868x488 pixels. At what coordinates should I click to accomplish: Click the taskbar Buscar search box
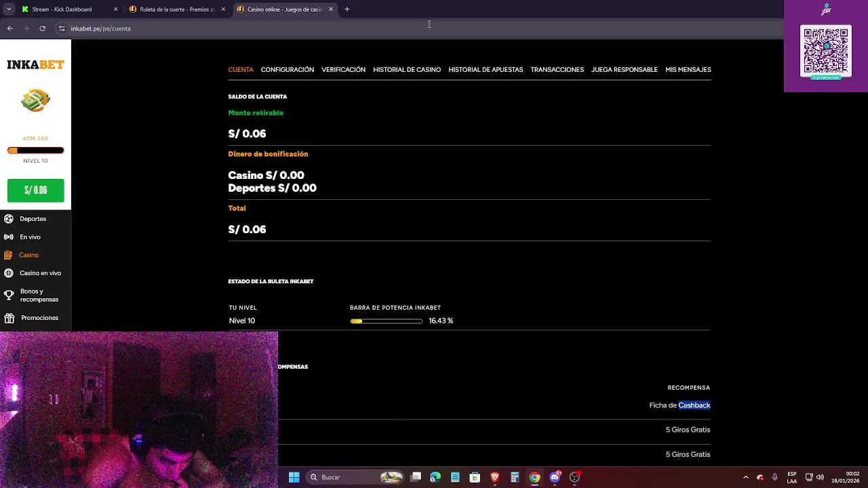coord(355,477)
